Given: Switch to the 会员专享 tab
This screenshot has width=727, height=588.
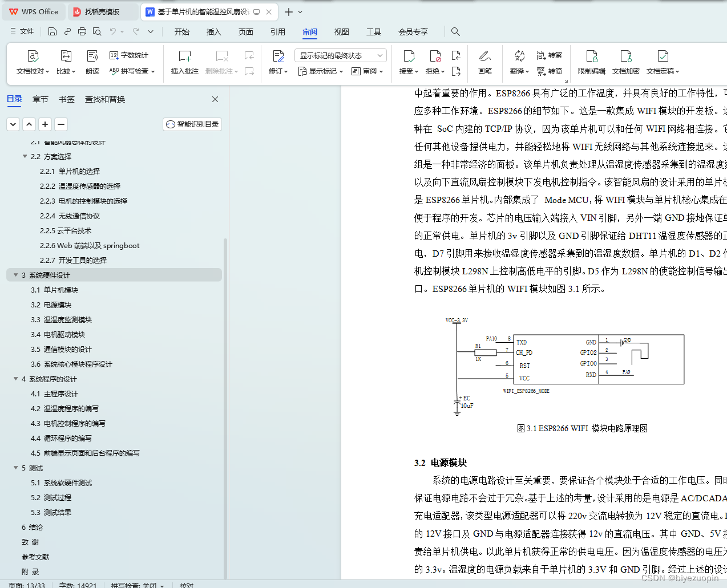Looking at the screenshot, I should pyautogui.click(x=413, y=32).
